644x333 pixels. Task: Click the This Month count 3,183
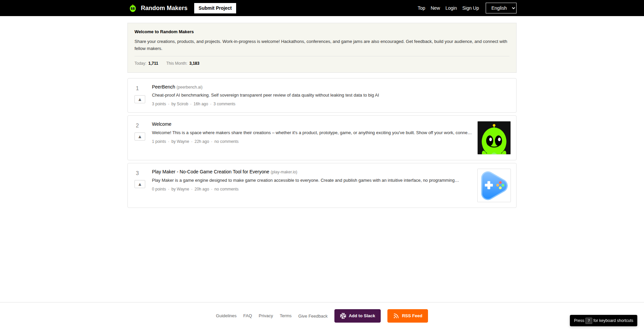[x=194, y=63]
